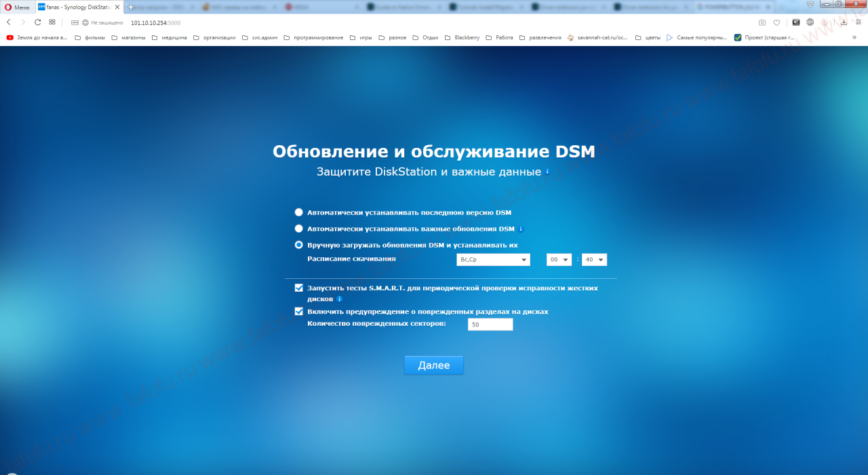The width and height of the screenshot is (868, 475).
Task: Click the VPN badge in address bar
Action: coord(75,22)
